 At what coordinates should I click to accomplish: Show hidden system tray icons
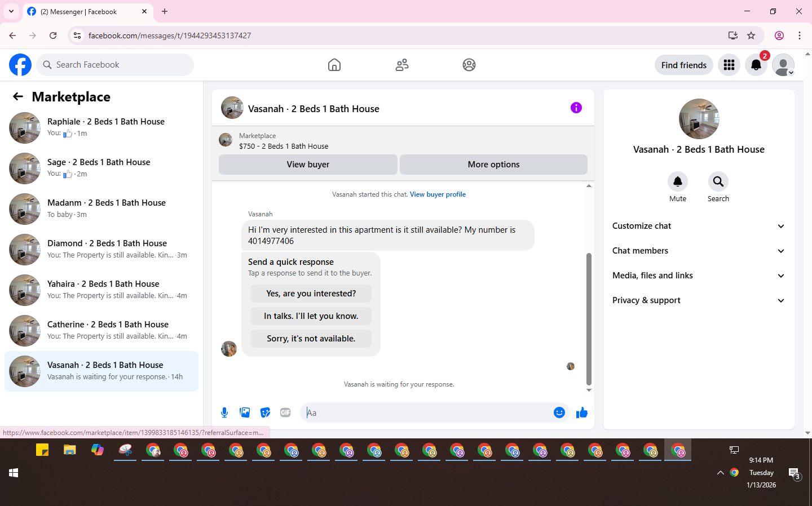pos(720,473)
